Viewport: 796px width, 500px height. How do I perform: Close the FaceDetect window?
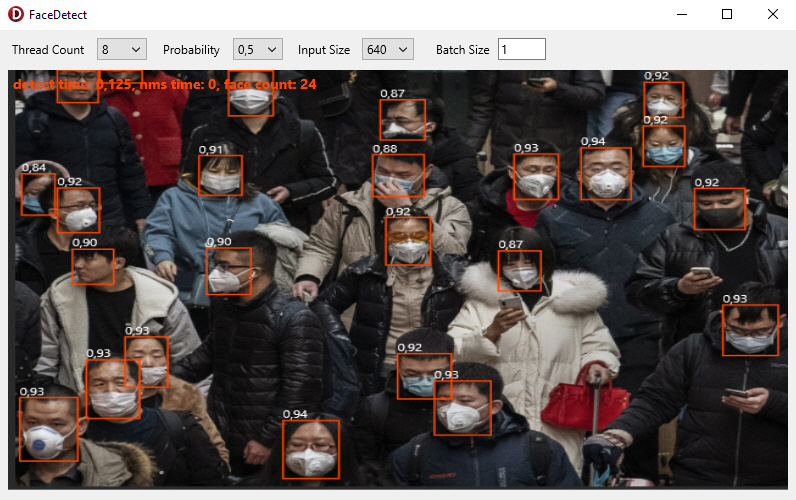773,14
